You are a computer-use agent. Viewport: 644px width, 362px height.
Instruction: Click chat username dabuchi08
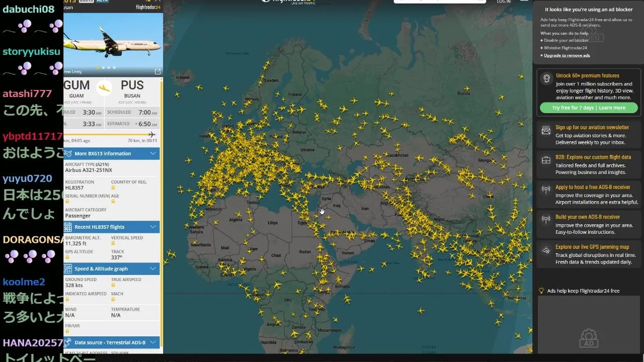click(x=29, y=9)
